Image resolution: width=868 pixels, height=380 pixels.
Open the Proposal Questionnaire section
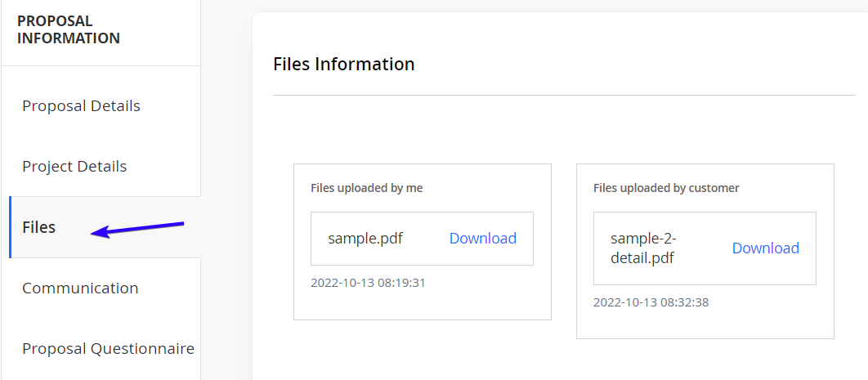[108, 349]
